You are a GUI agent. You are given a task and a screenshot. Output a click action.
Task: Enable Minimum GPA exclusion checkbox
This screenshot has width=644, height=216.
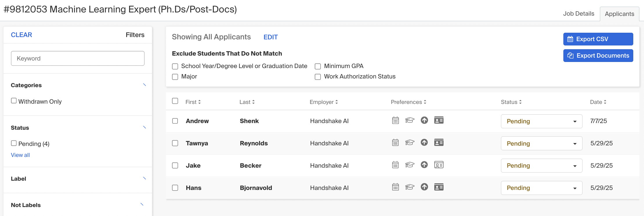click(318, 66)
